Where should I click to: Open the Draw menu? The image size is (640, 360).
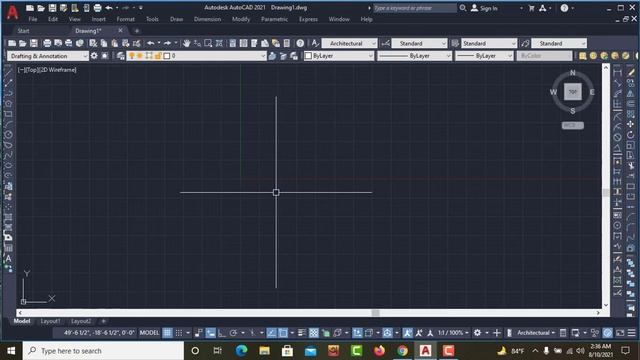[x=176, y=19]
